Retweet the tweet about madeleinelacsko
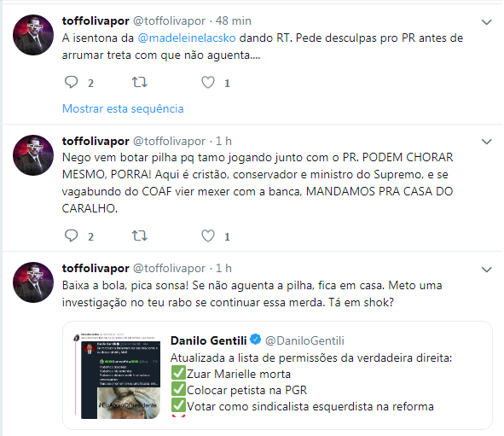This screenshot has width=504, height=436. point(140,82)
